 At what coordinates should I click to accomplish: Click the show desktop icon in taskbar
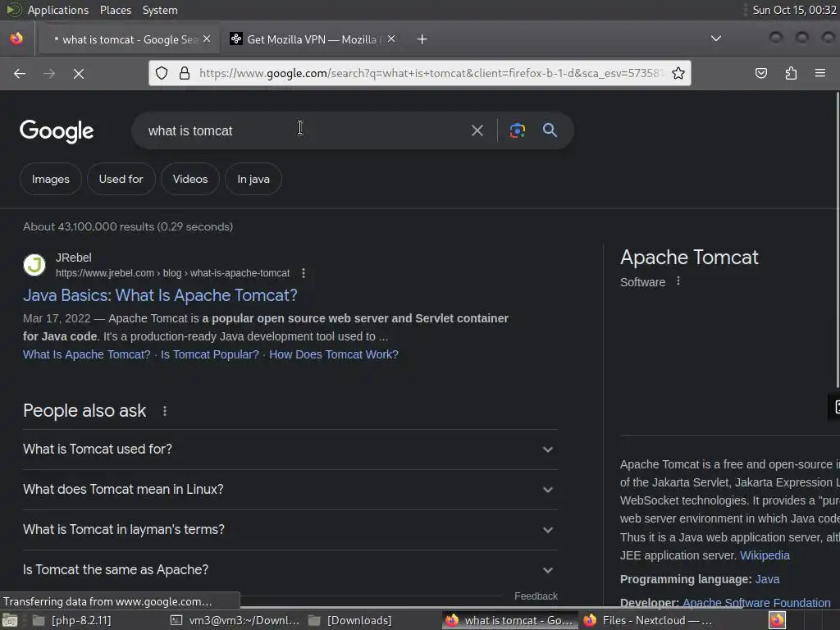click(x=10, y=621)
